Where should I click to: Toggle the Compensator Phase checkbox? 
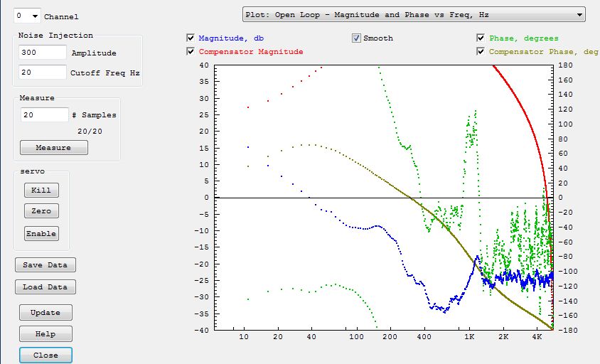pos(481,52)
